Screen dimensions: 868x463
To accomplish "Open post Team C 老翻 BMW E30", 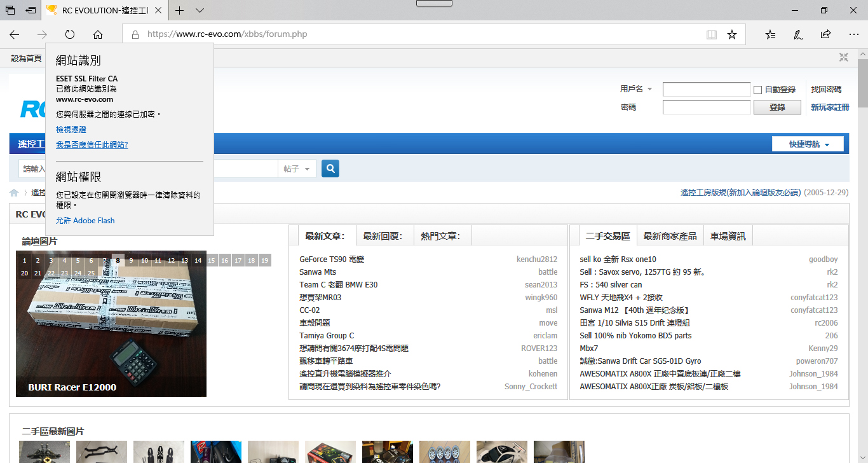I will click(x=338, y=284).
